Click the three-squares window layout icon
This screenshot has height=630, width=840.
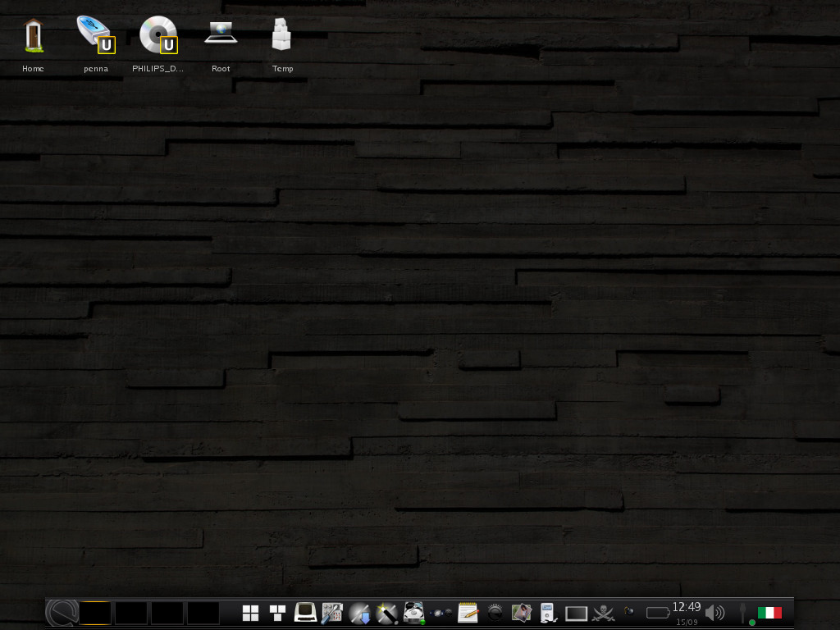pyautogui.click(x=277, y=613)
